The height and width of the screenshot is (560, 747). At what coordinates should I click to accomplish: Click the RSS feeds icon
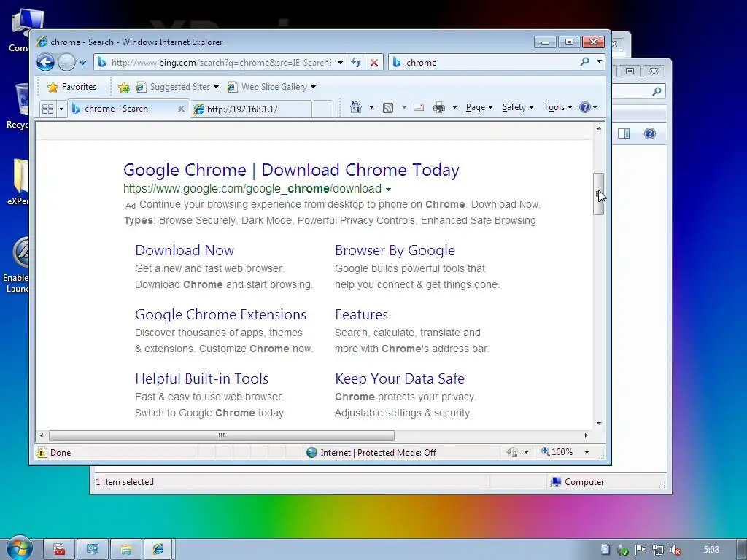point(388,108)
